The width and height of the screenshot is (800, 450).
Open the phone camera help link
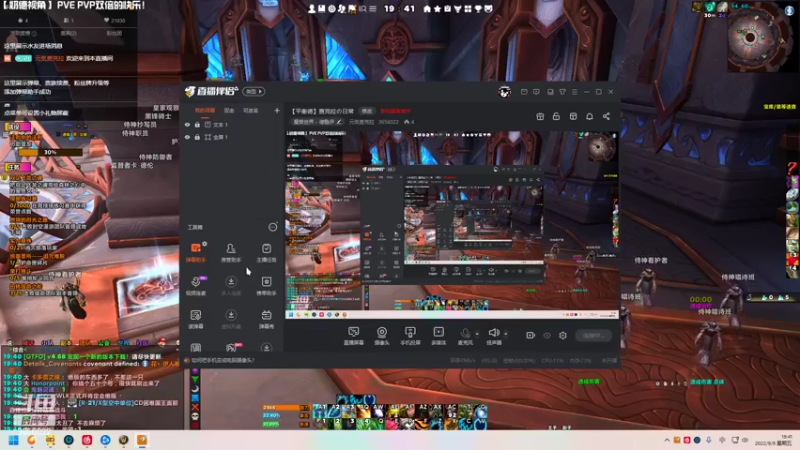point(222,360)
